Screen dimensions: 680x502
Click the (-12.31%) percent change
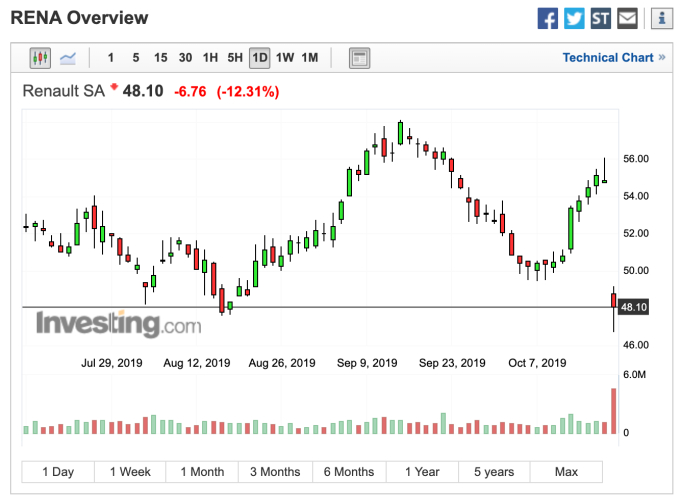tap(248, 91)
